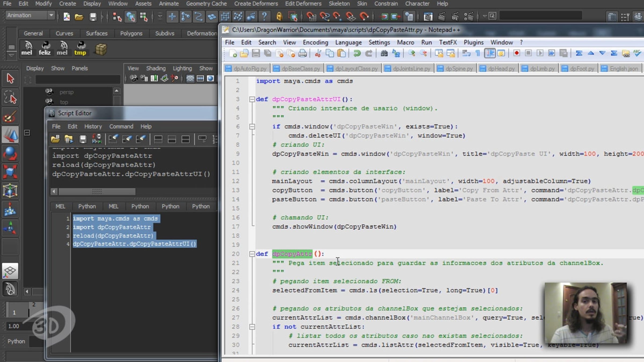Screen dimensions: 644x362
Task: Switch to the dpSpine.py tab
Action: coord(455,69)
